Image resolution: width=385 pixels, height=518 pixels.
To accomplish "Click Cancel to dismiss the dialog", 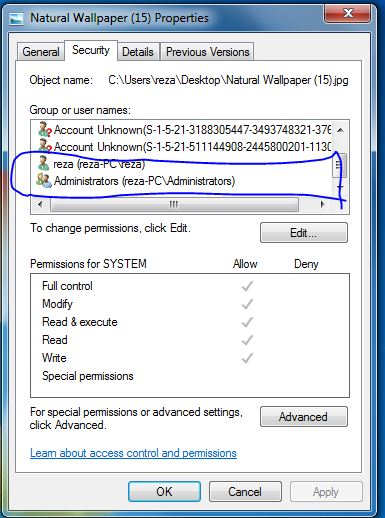I will pos(245,492).
